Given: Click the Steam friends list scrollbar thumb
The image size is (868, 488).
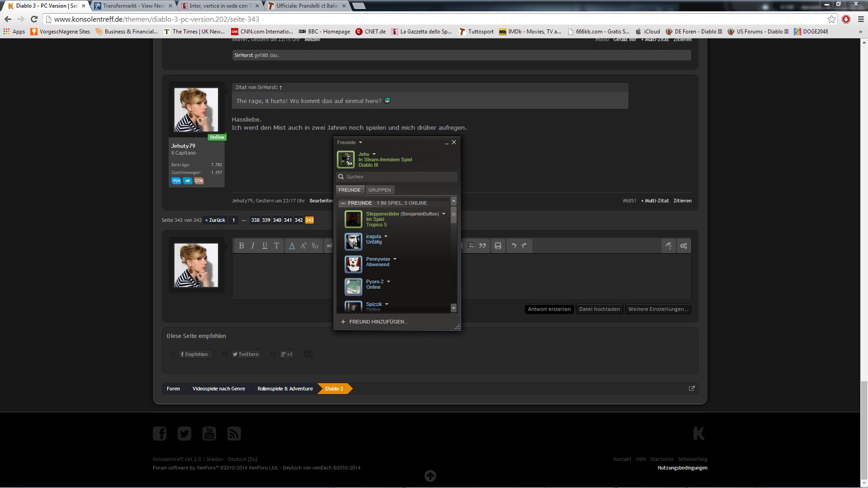Looking at the screenshot, I should point(454,214).
